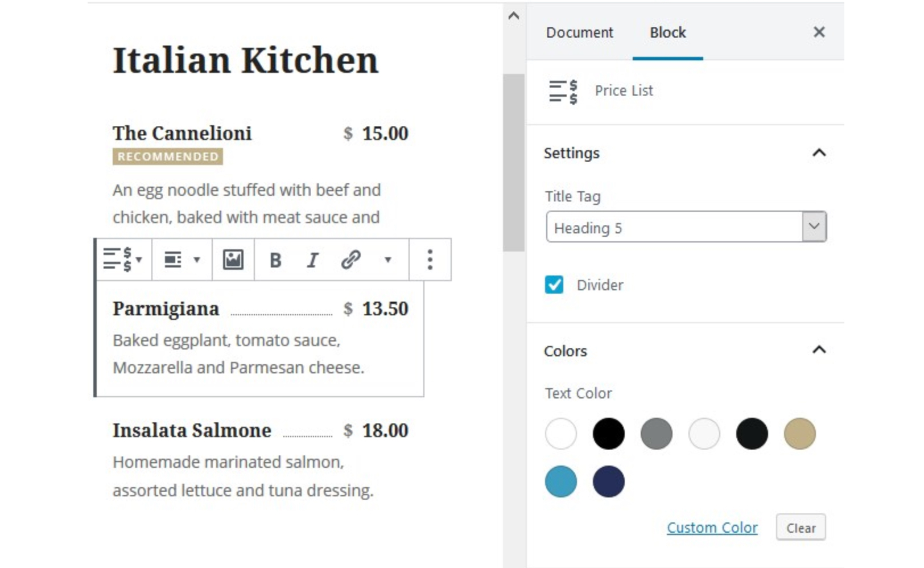Image resolution: width=924 pixels, height=568 pixels.
Task: Uncheck the Divider checkbox
Action: (554, 285)
